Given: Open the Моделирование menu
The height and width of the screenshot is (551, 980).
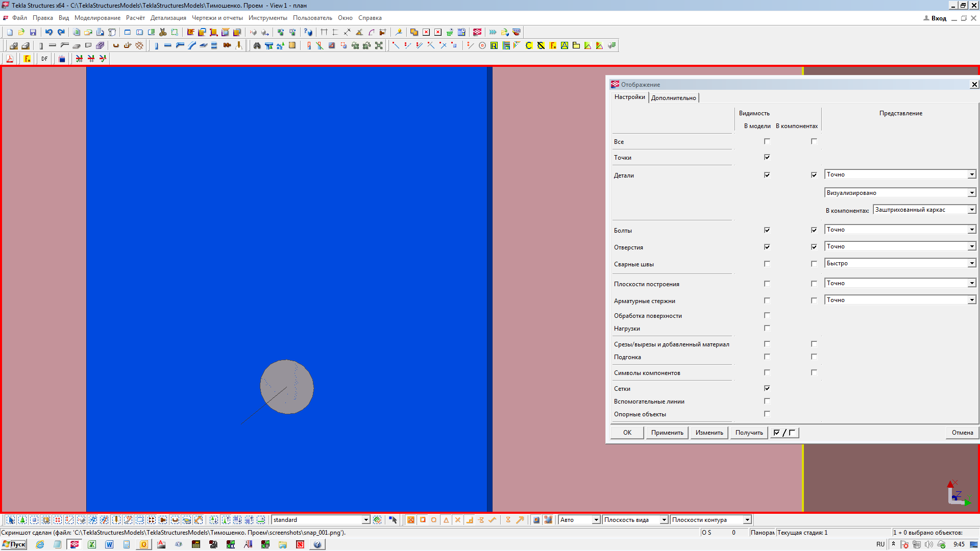Looking at the screenshot, I should [x=97, y=18].
